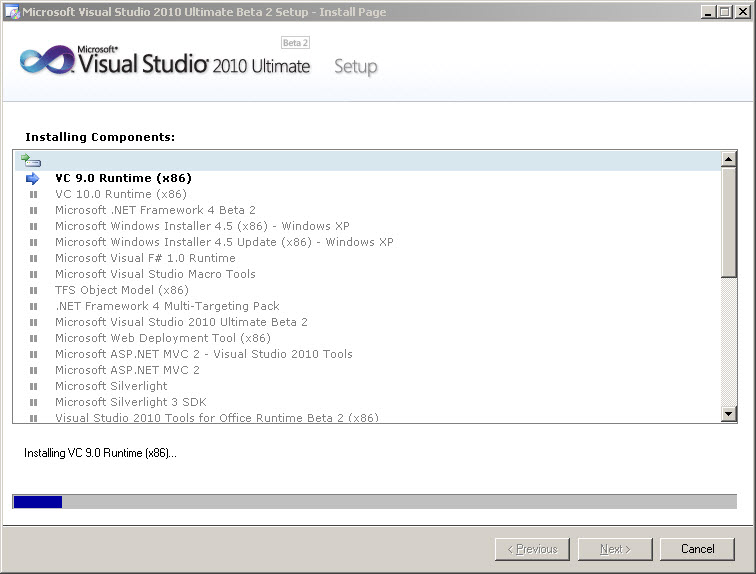
Task: Click the disabled Previous button
Action: 532,549
